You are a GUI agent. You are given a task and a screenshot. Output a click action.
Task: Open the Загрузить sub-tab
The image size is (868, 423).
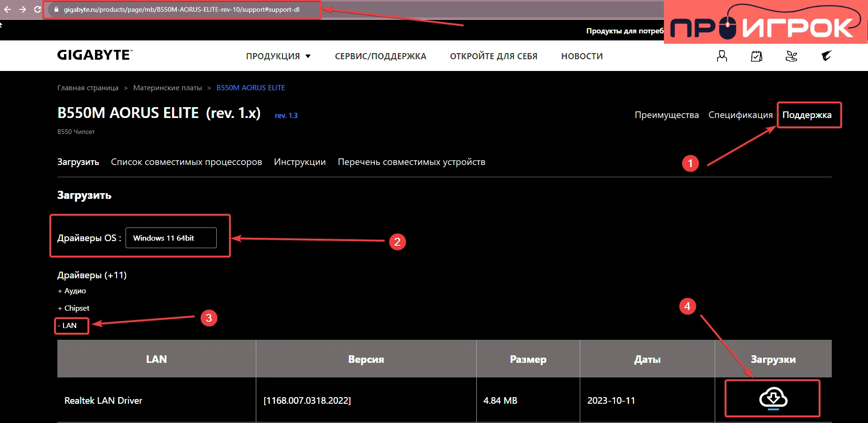[78, 162]
